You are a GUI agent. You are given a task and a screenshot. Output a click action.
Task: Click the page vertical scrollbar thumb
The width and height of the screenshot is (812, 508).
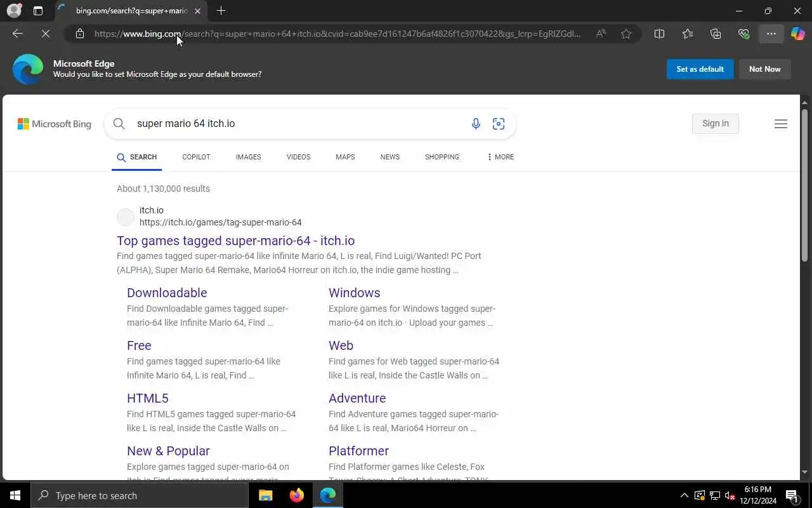(805, 185)
